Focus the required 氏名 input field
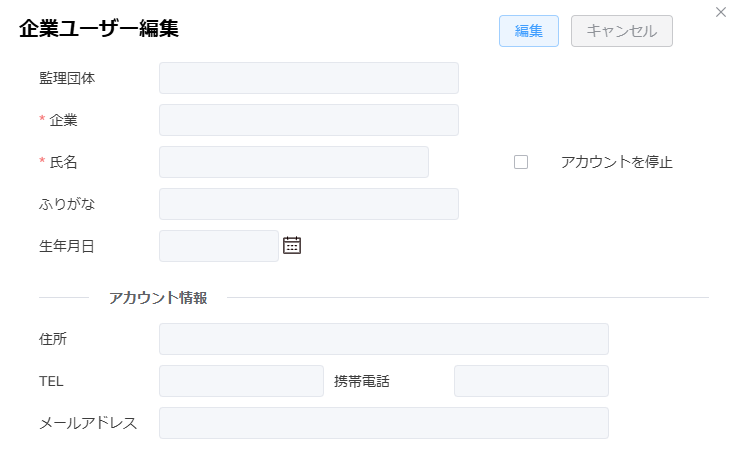This screenshot has width=735, height=473. 294,162
